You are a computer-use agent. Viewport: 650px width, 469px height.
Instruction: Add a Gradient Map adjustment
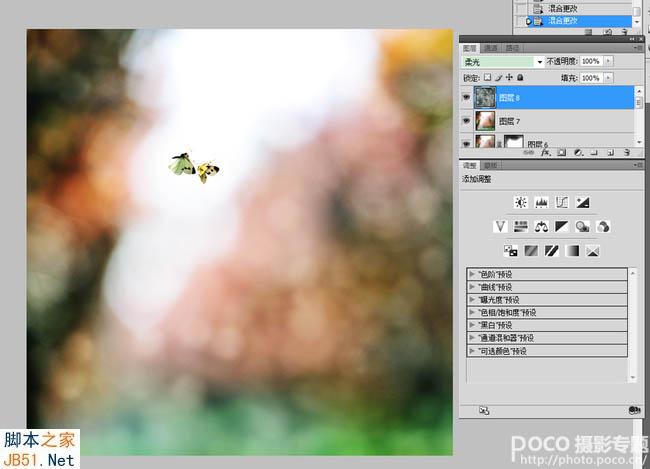(572, 251)
